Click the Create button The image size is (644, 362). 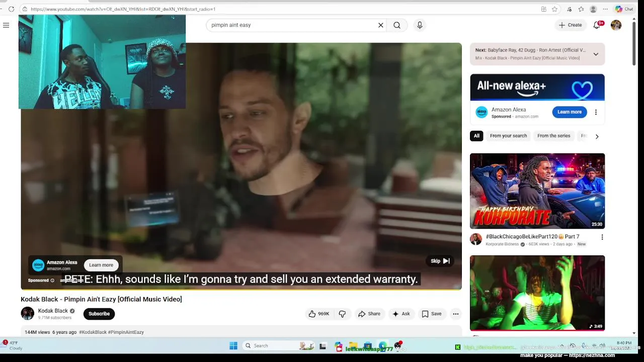[570, 25]
